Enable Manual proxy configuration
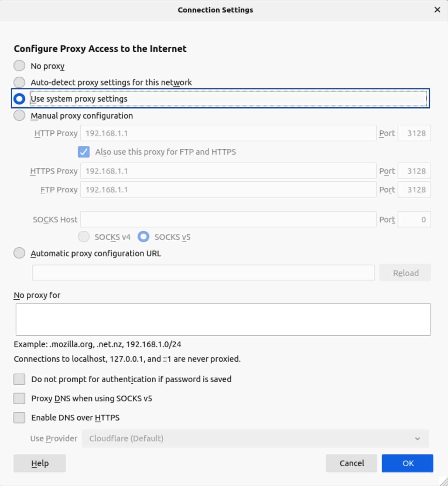This screenshot has width=448, height=486. coord(19,115)
